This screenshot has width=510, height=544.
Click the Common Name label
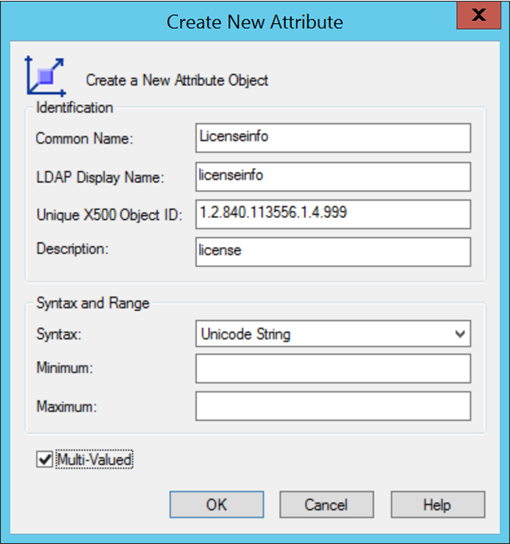tap(84, 138)
